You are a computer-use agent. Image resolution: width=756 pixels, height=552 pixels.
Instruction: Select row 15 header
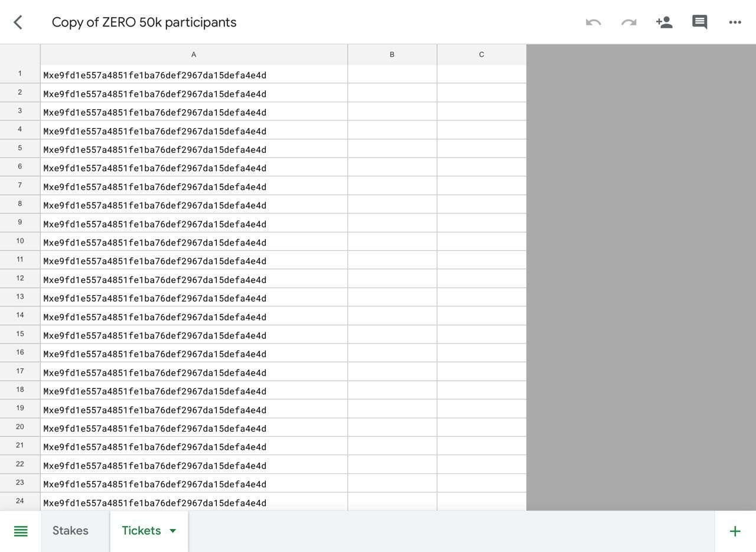(20, 334)
